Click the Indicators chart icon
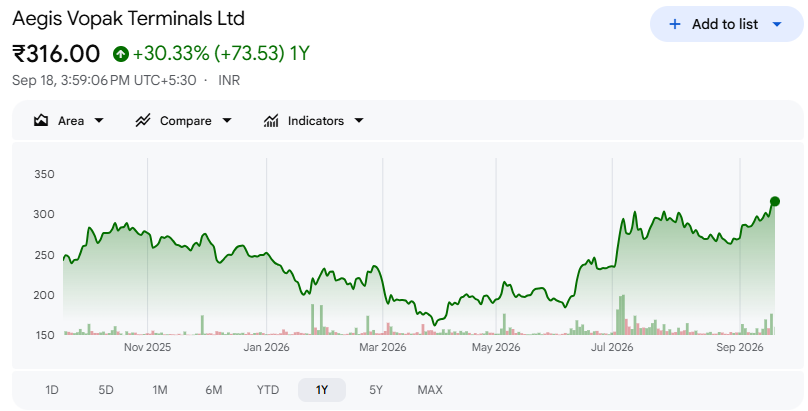This screenshot has height=411, width=808. point(271,121)
